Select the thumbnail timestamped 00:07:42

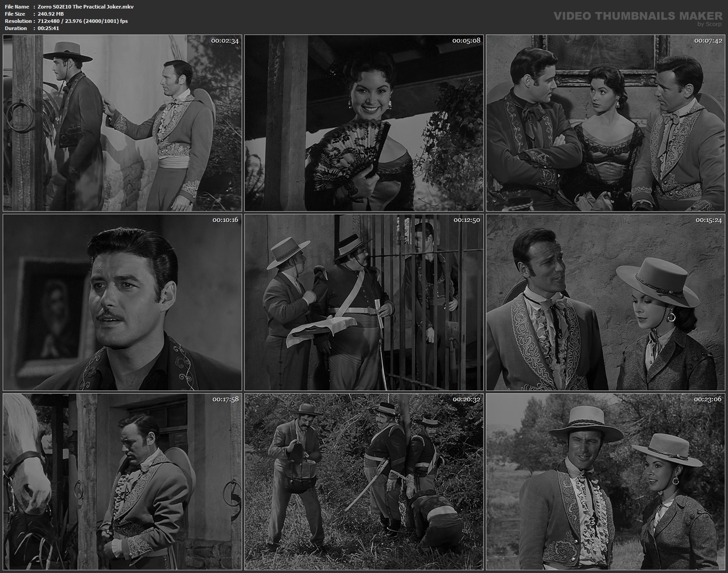coord(606,123)
